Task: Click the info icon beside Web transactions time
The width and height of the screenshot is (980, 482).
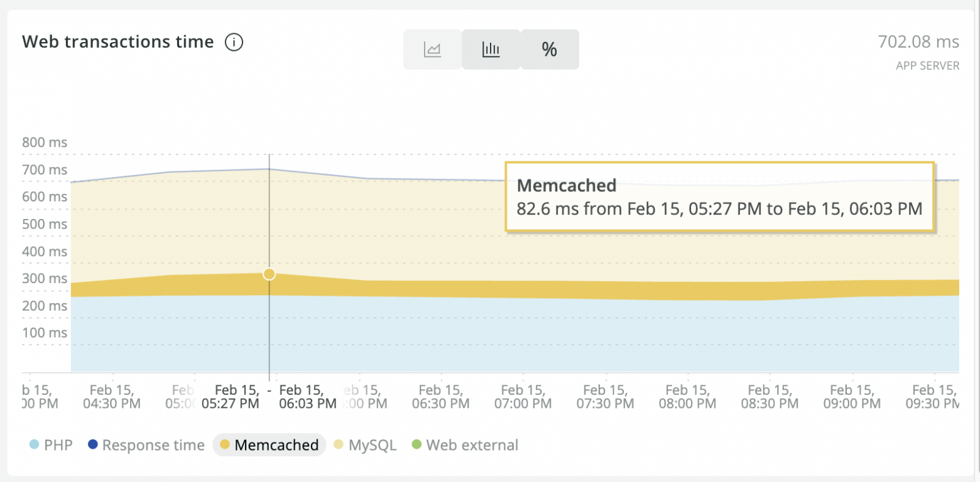Action: click(234, 43)
